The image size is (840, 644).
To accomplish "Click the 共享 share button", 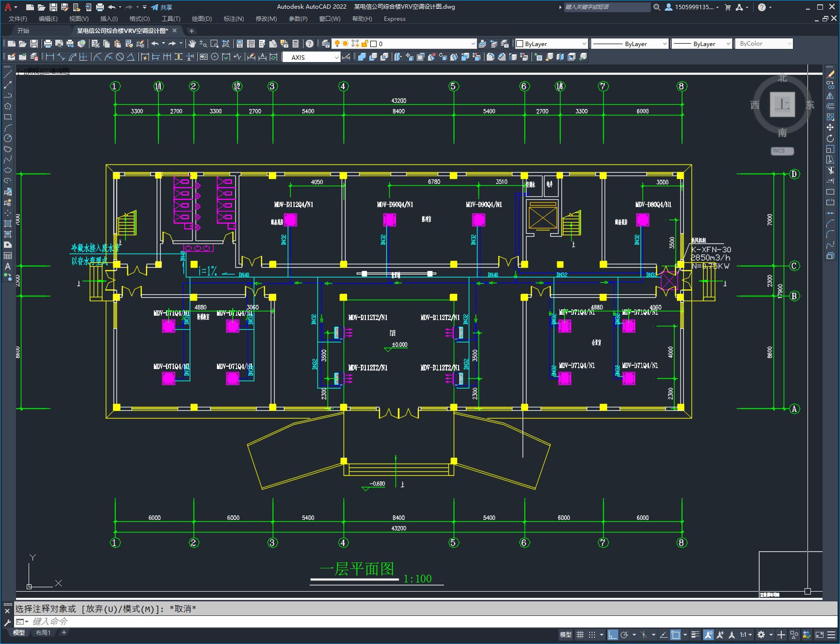I will point(162,7).
